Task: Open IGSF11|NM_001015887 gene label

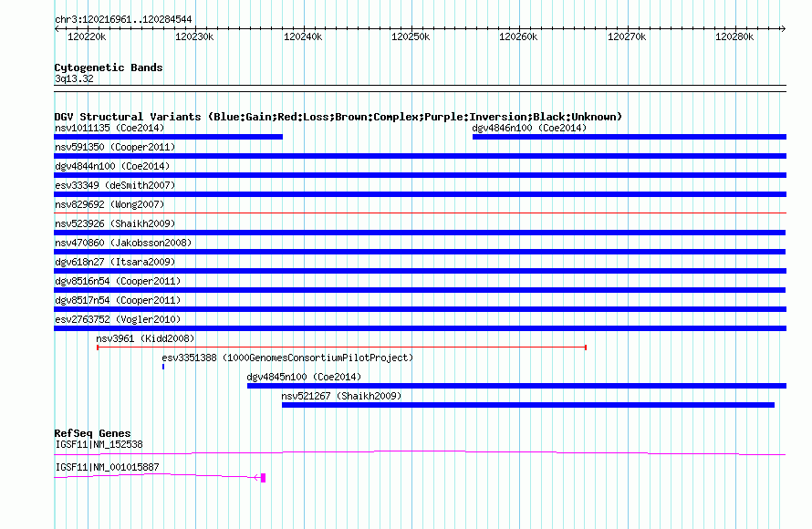Action: 107,467
